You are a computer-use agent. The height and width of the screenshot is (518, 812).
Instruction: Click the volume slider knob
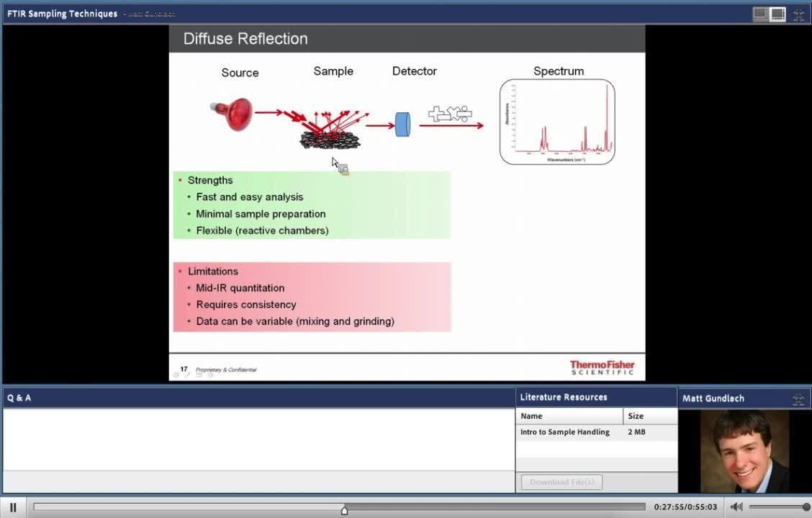806,507
